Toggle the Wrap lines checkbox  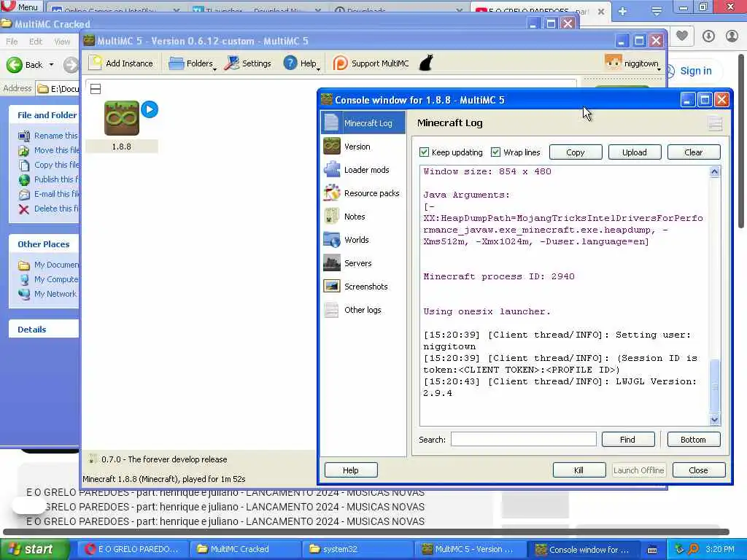pos(495,152)
